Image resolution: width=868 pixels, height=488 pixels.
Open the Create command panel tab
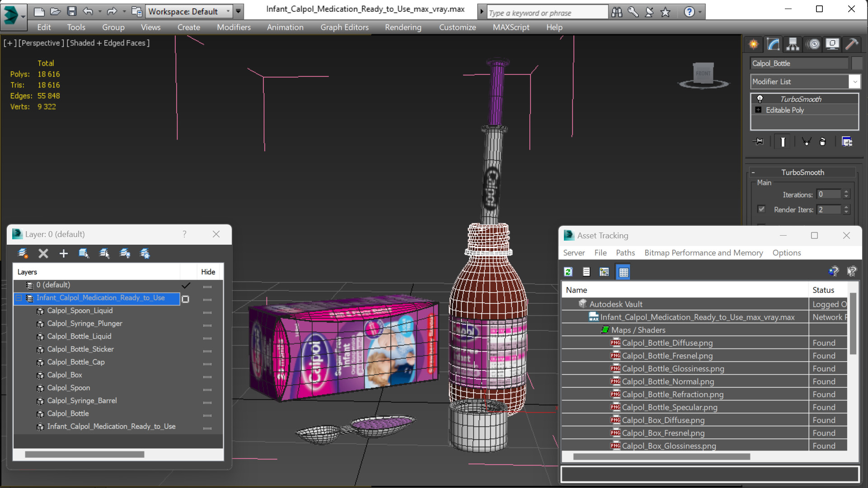[754, 44]
